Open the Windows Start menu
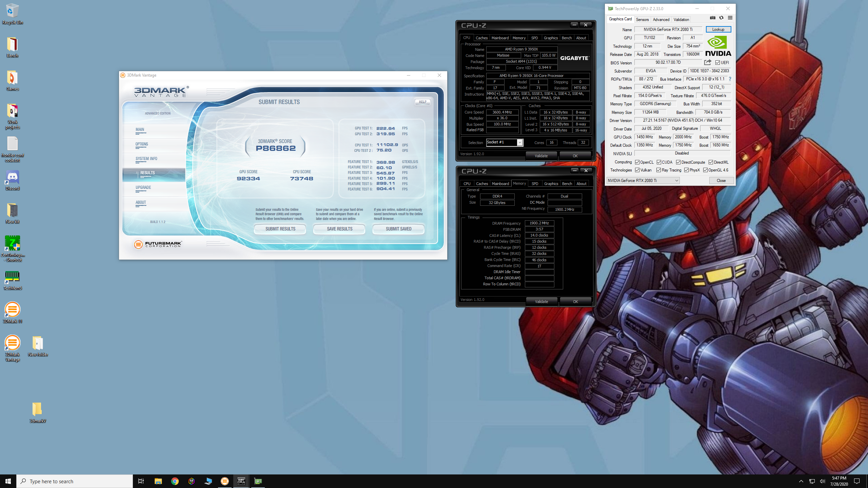Viewport: 868px width, 488px height. click(8, 481)
